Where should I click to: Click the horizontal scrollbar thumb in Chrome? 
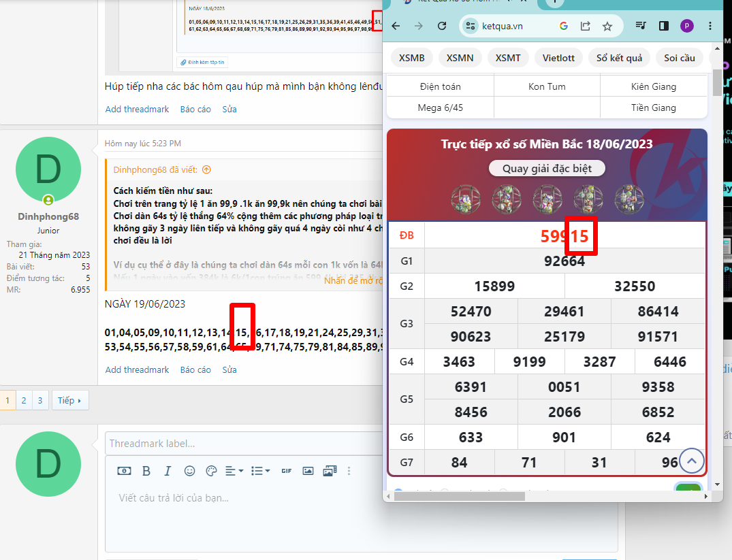(x=460, y=497)
